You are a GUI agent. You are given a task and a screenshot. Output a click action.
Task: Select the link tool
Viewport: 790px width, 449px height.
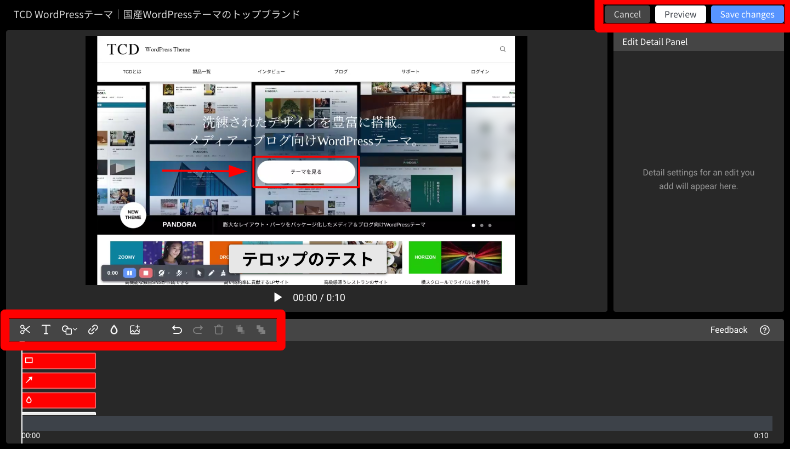coord(93,330)
